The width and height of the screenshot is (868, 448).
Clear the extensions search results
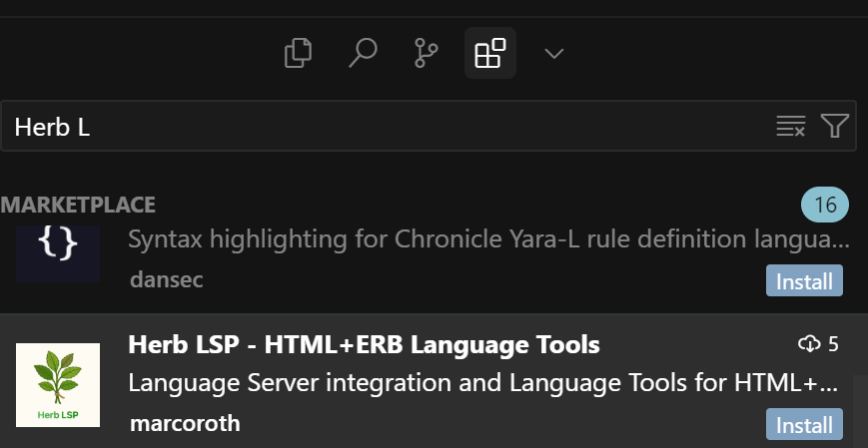790,126
